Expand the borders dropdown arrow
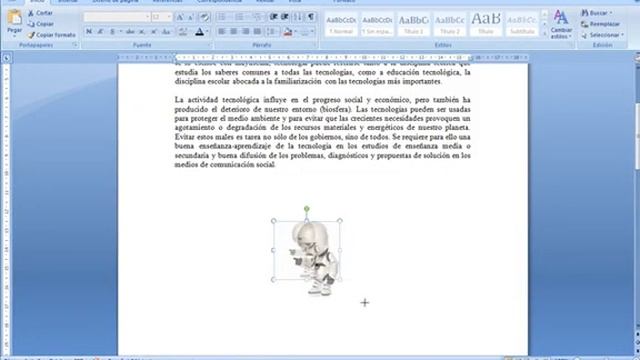 [x=313, y=32]
